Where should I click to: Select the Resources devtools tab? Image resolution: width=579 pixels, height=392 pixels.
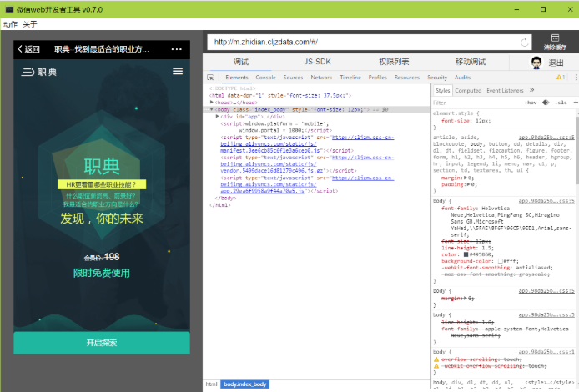pyautogui.click(x=407, y=77)
